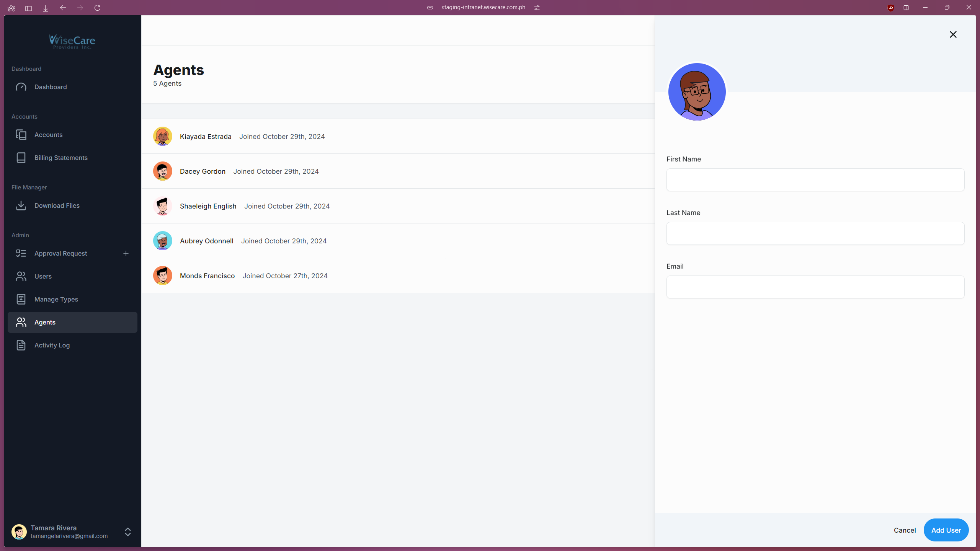This screenshot has width=980, height=551.
Task: Click the Activity Log document icon
Action: coord(21,345)
